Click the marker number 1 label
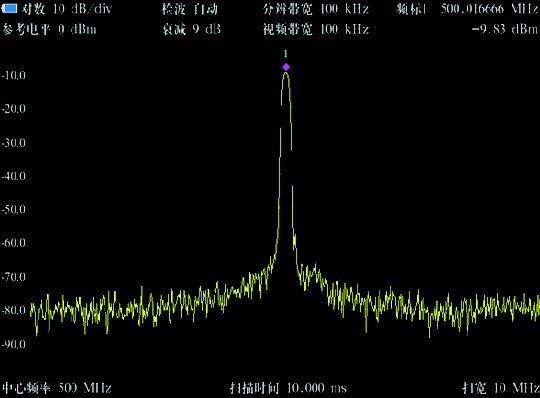Viewport: 540px width, 398px height. pyautogui.click(x=285, y=54)
